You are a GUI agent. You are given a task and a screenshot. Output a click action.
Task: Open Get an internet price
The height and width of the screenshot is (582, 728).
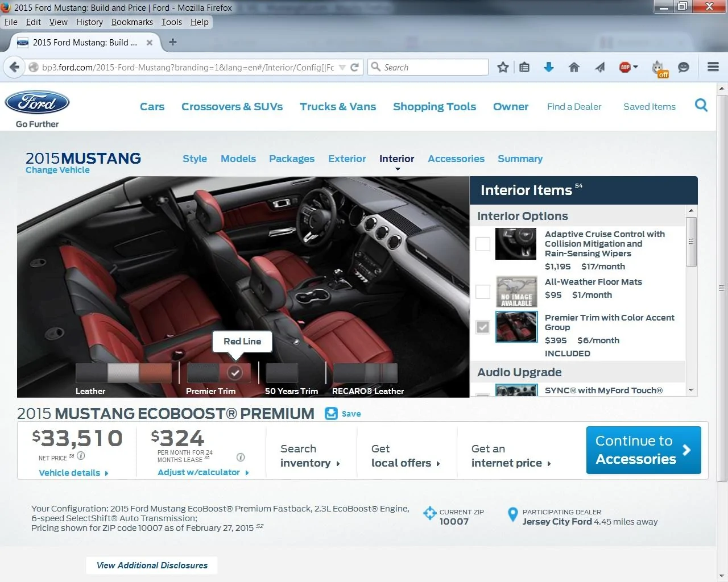click(x=511, y=456)
